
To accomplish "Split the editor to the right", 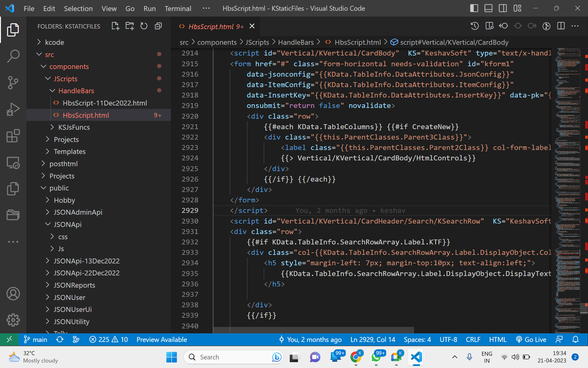I will pos(561,26).
